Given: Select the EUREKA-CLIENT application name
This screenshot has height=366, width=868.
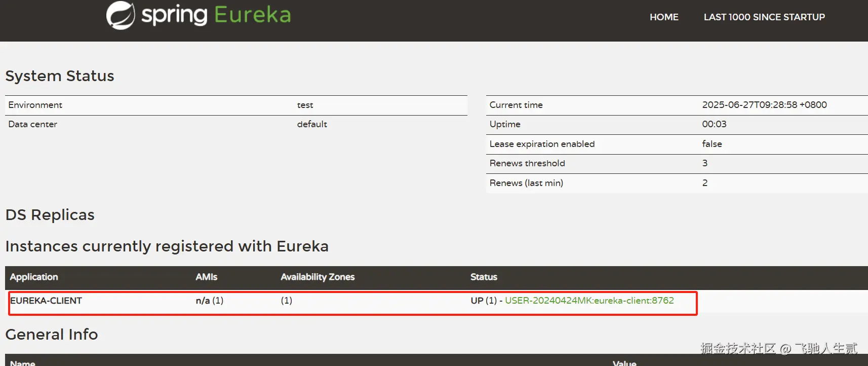Looking at the screenshot, I should click(46, 301).
